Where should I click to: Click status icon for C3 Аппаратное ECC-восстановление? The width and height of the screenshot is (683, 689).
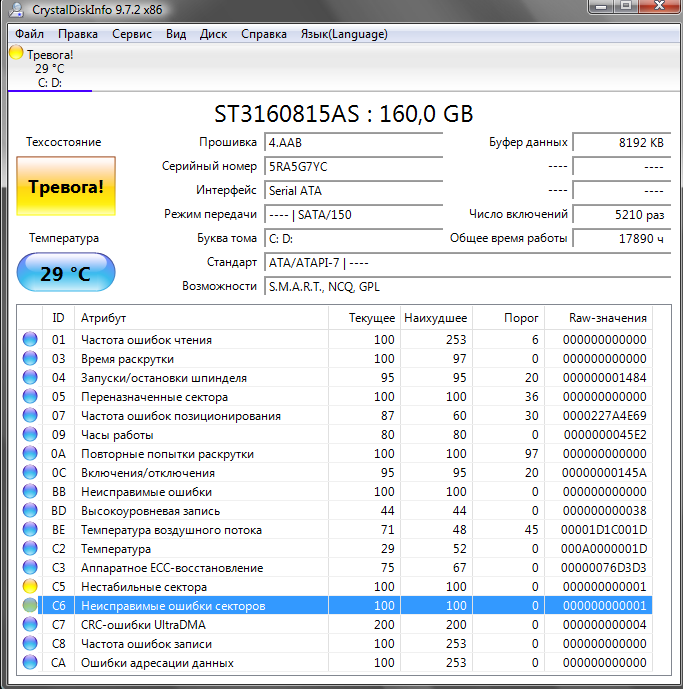[30, 567]
